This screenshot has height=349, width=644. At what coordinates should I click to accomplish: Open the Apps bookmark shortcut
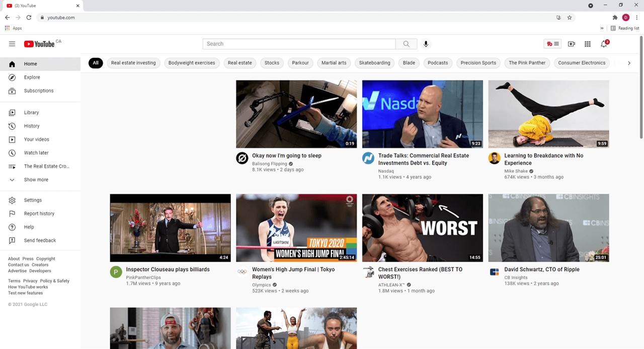coord(14,28)
